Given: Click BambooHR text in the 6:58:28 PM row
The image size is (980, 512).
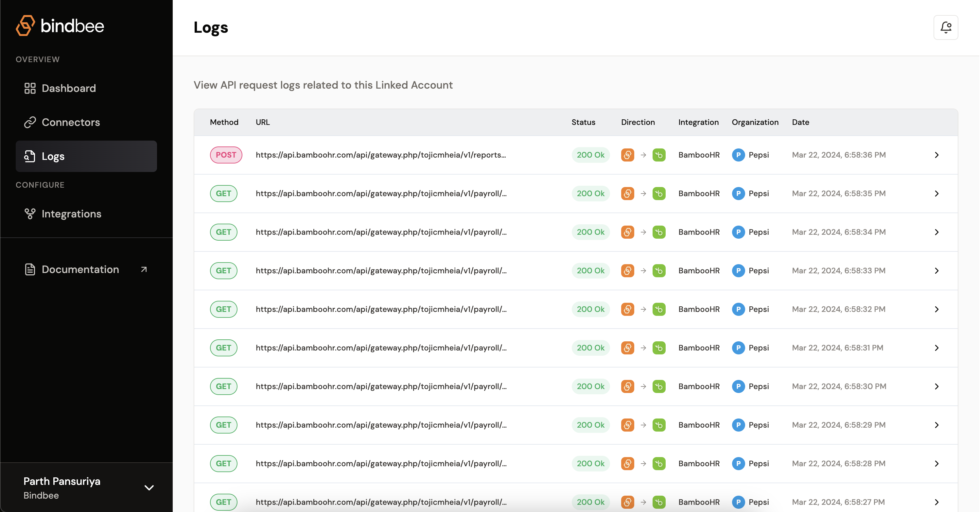Looking at the screenshot, I should click(x=699, y=463).
